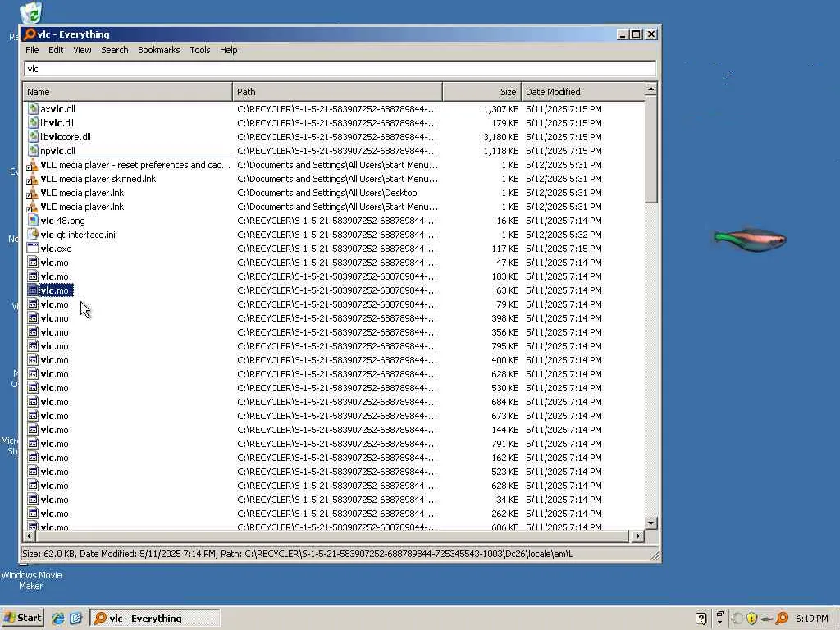Click the horizontal scrollbar right arrow
Viewport: 840px width, 630px height.
(637, 536)
